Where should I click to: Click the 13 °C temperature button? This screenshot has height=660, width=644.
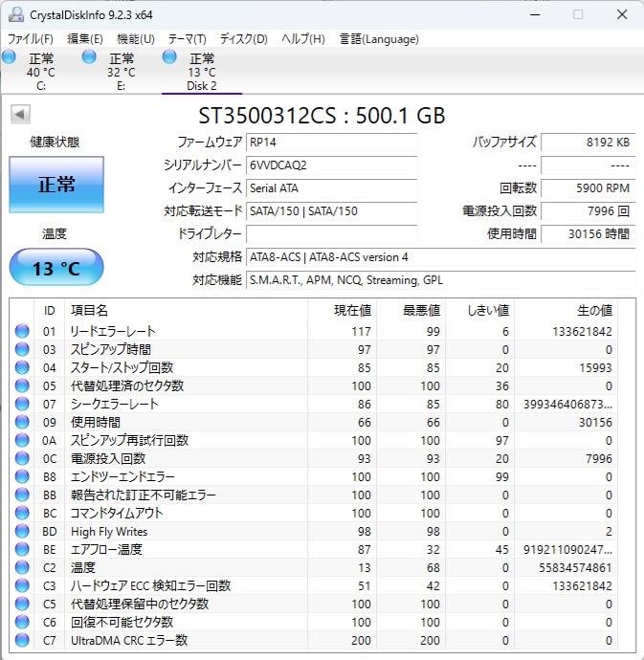tap(56, 268)
